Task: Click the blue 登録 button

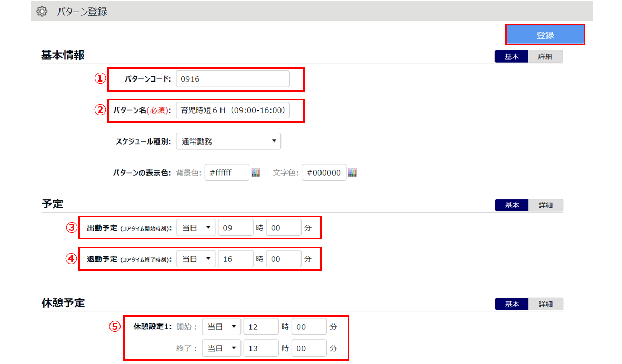Action: point(545,35)
